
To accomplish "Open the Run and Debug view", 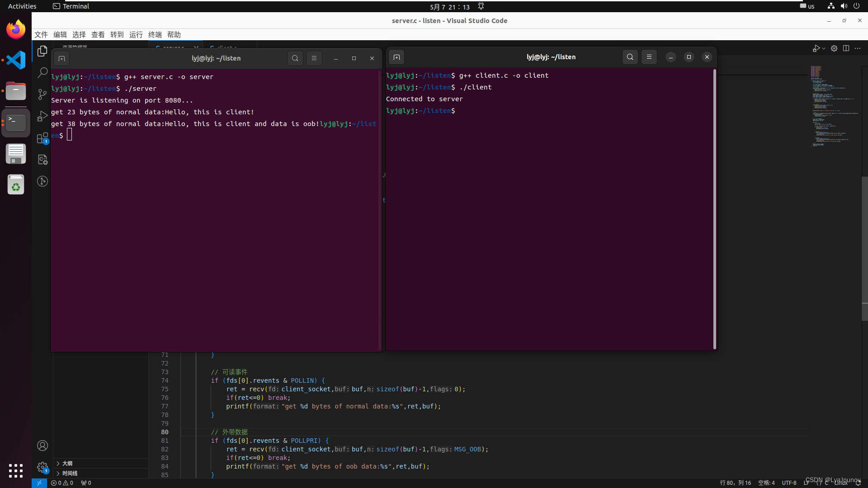I will pos(42,116).
